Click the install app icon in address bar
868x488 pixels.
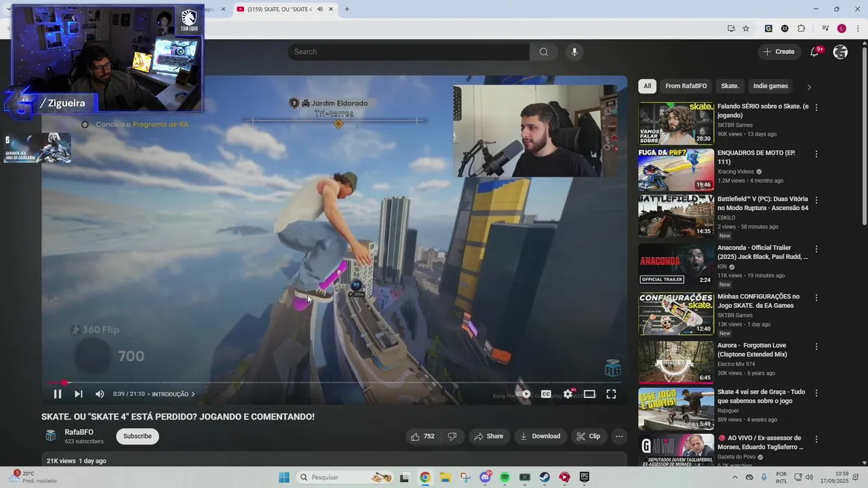(731, 28)
